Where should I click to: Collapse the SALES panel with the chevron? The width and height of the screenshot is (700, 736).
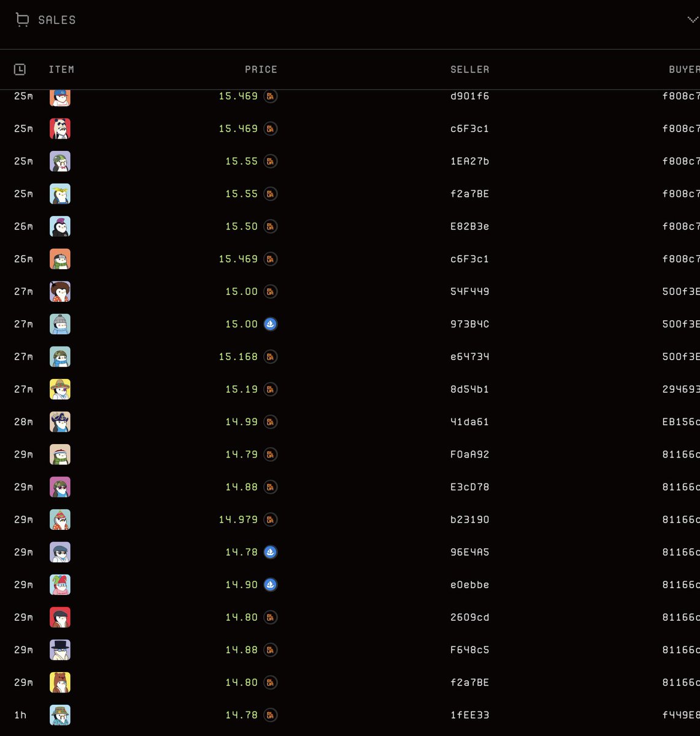[x=693, y=20]
